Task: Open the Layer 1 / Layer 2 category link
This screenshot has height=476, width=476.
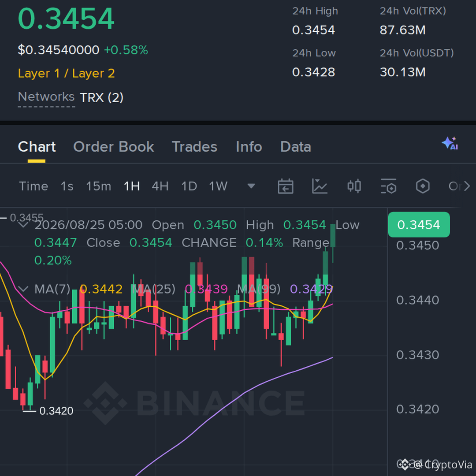Action: click(66, 74)
